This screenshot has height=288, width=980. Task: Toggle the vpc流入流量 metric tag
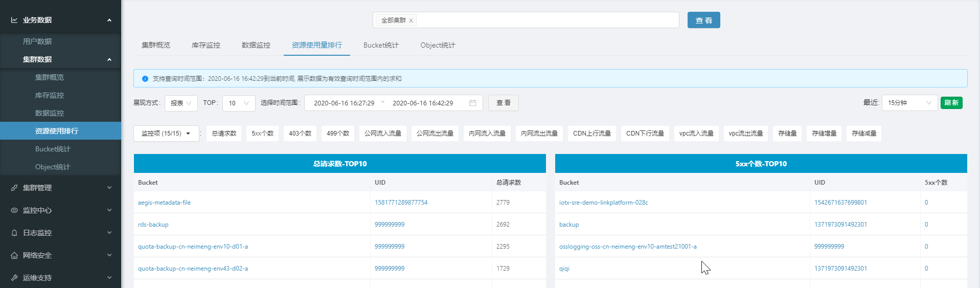click(696, 134)
